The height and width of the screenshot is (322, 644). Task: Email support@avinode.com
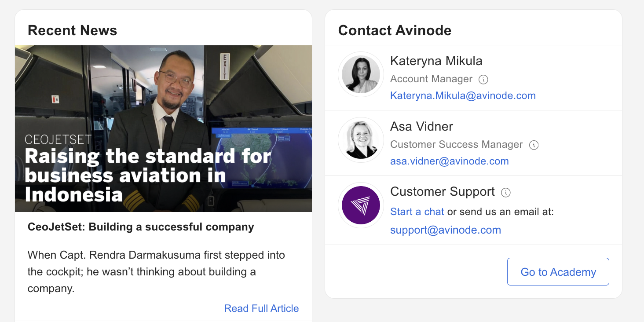point(445,230)
